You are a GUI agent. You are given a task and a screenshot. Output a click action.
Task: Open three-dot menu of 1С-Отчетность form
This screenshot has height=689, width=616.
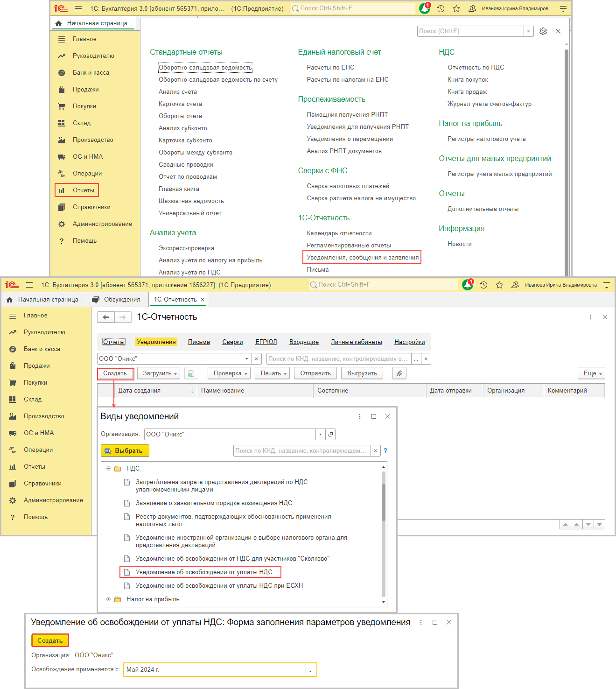(591, 317)
